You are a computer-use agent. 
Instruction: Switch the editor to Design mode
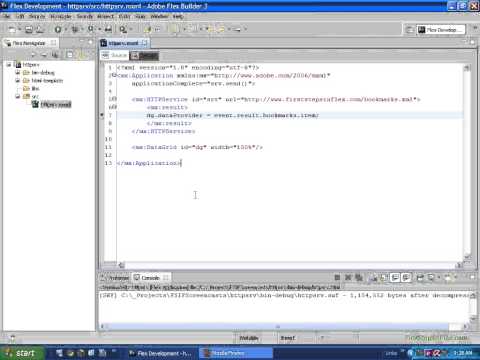pyautogui.click(x=144, y=55)
